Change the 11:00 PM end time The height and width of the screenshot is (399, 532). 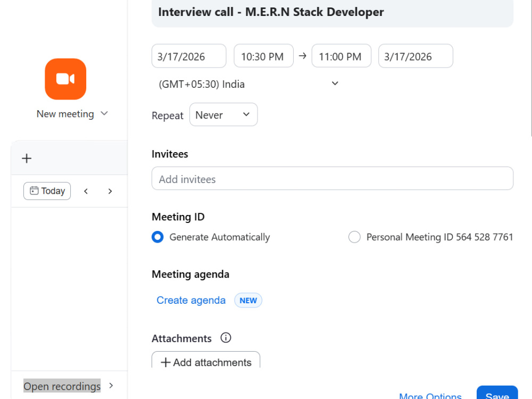(342, 56)
